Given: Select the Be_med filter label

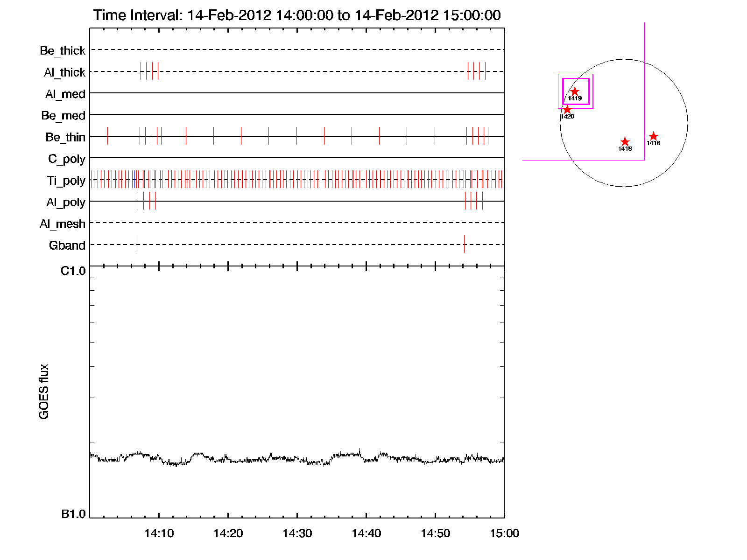Looking at the screenshot, I should [x=63, y=115].
